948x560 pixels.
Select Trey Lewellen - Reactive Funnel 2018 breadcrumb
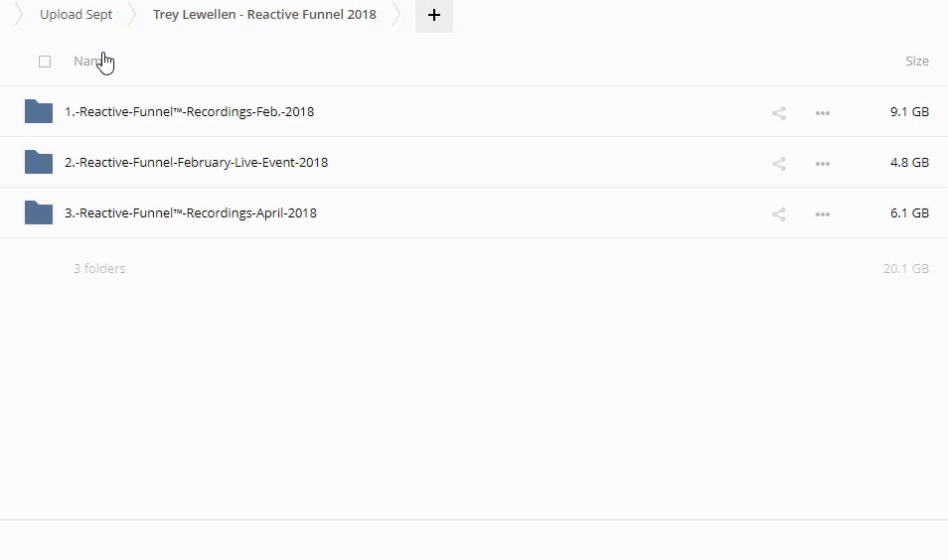(x=264, y=15)
